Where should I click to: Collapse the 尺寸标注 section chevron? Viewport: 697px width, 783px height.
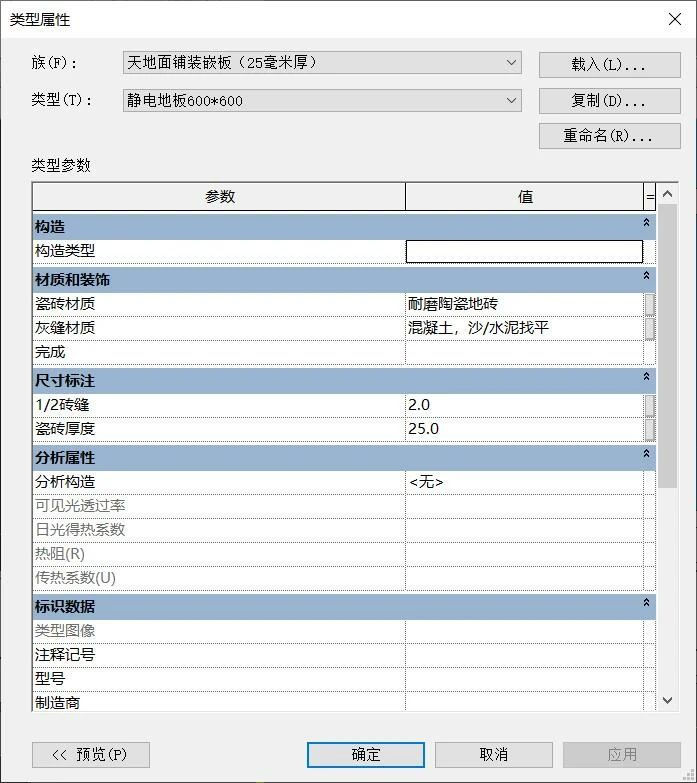pyautogui.click(x=646, y=378)
